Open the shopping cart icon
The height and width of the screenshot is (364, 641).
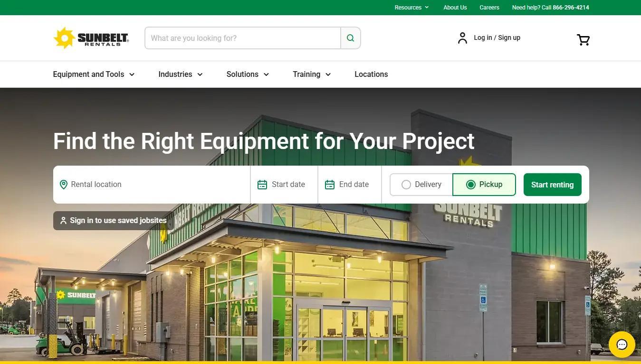(583, 39)
